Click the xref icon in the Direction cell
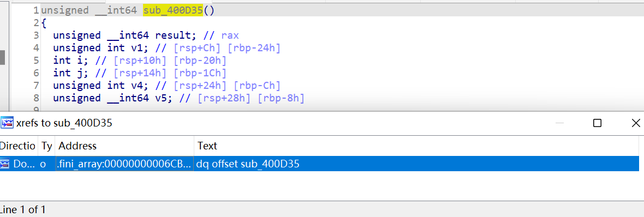 click(x=5, y=164)
